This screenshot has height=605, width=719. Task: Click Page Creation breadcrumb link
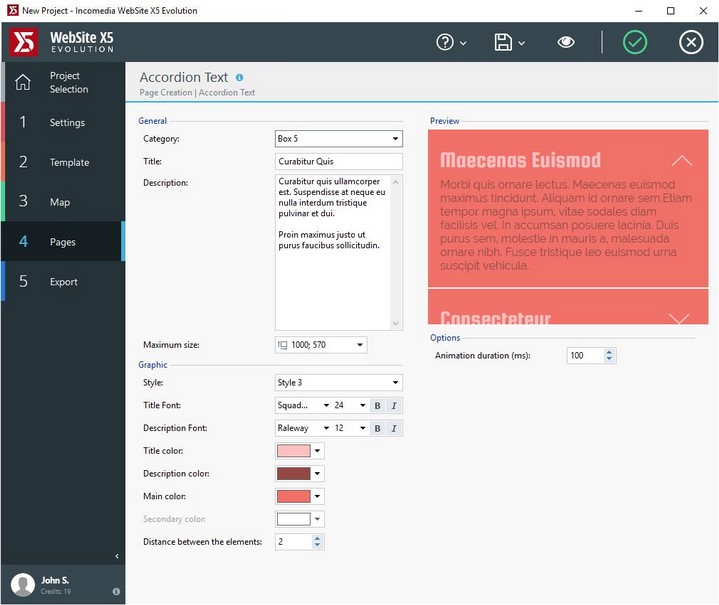(166, 93)
